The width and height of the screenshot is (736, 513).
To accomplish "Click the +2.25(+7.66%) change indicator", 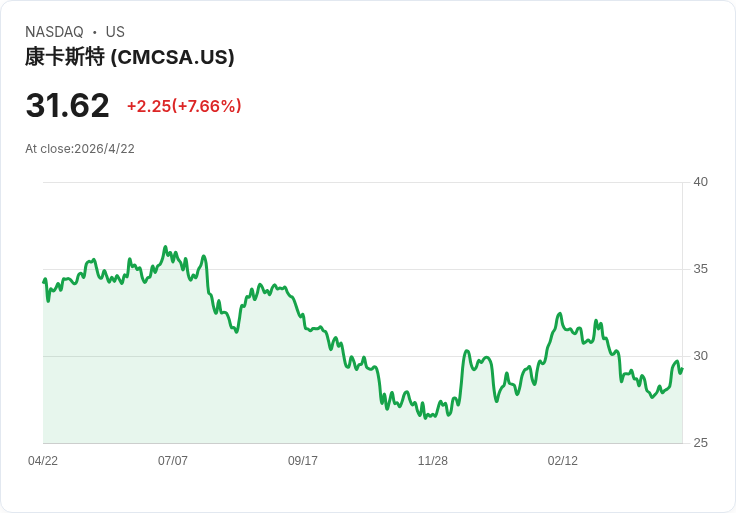I will point(184,106).
